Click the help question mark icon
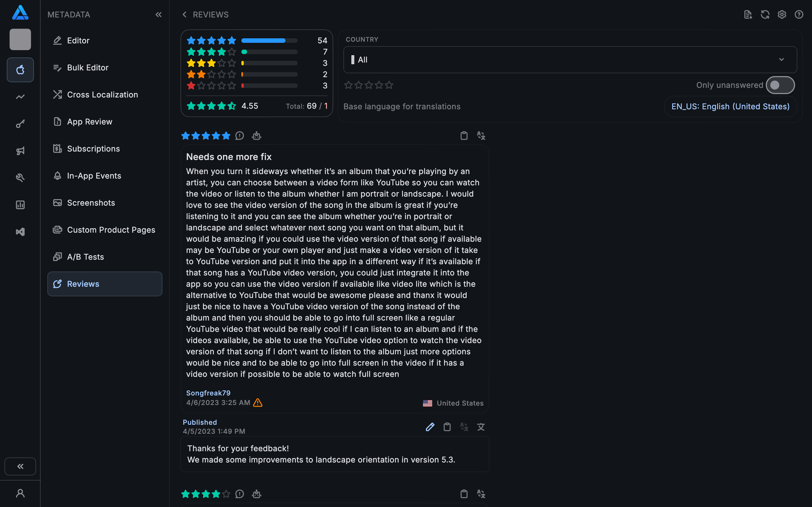This screenshot has height=507, width=812. [x=798, y=14]
